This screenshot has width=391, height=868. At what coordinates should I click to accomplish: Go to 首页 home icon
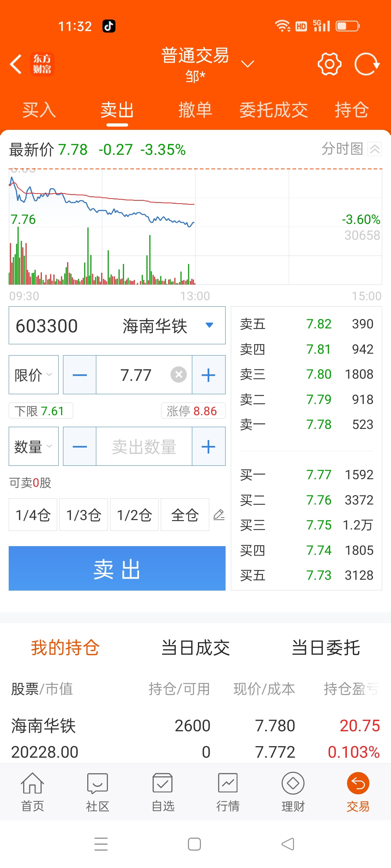[33, 792]
